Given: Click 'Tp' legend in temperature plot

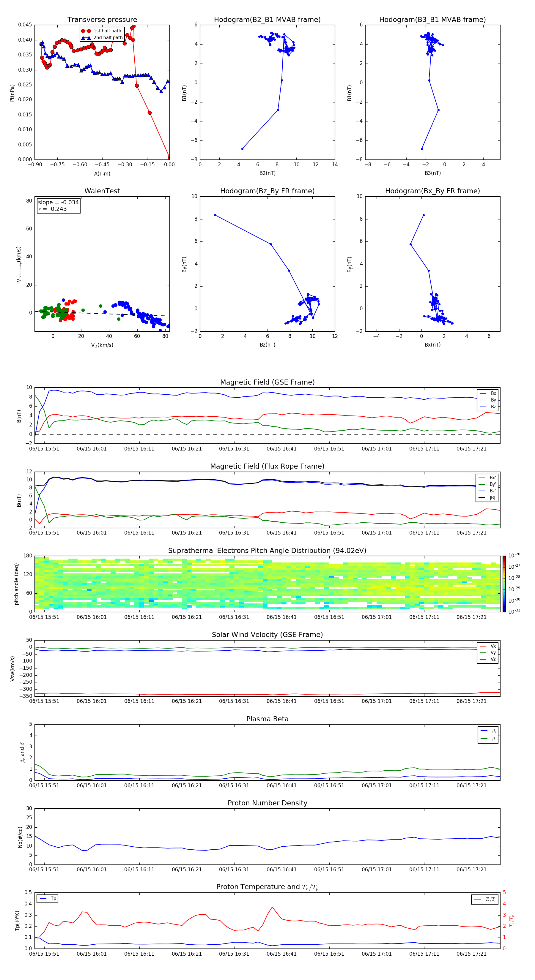Looking at the screenshot, I should [x=48, y=899].
